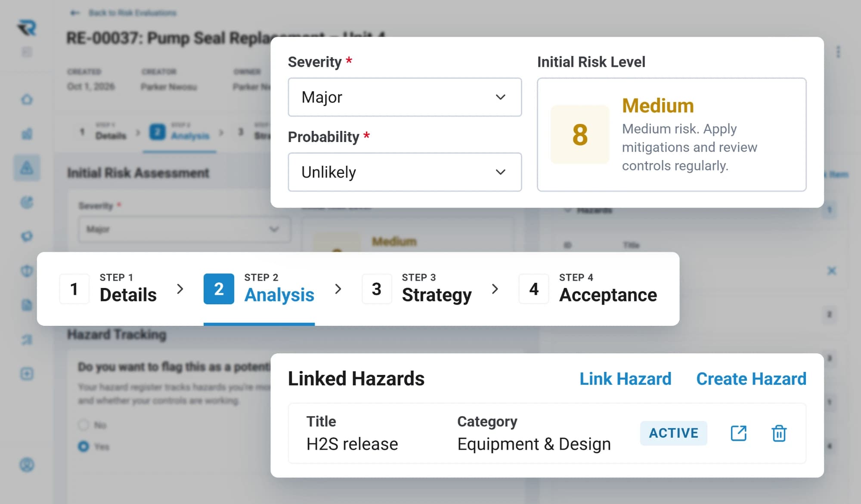Click the bar chart icon in sidebar
The height and width of the screenshot is (504, 861).
click(x=27, y=133)
